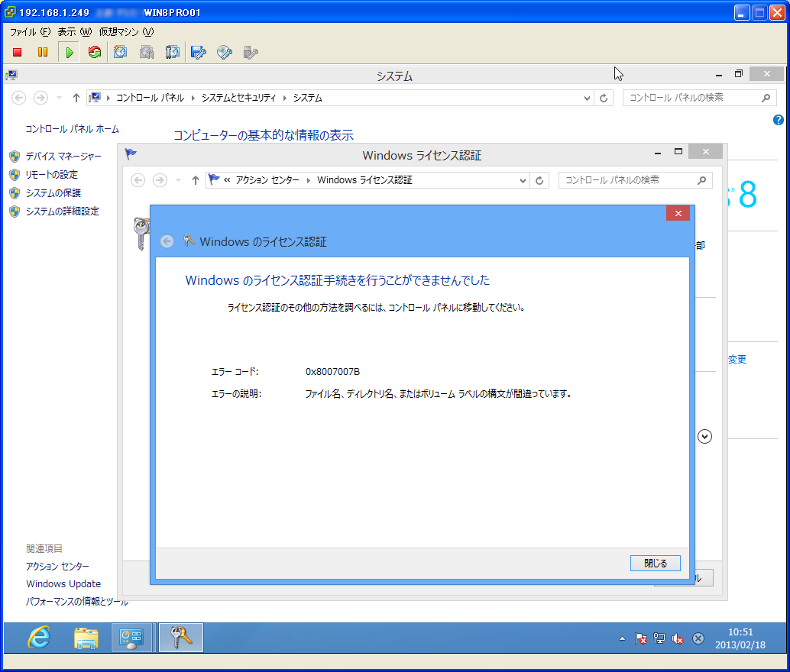Open システムの保護

[53, 193]
